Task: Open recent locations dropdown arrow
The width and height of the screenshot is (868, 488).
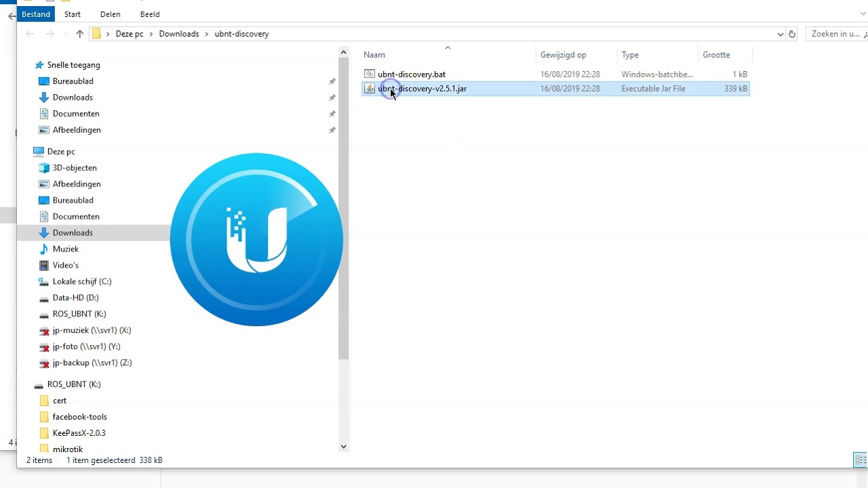Action: 66,34
